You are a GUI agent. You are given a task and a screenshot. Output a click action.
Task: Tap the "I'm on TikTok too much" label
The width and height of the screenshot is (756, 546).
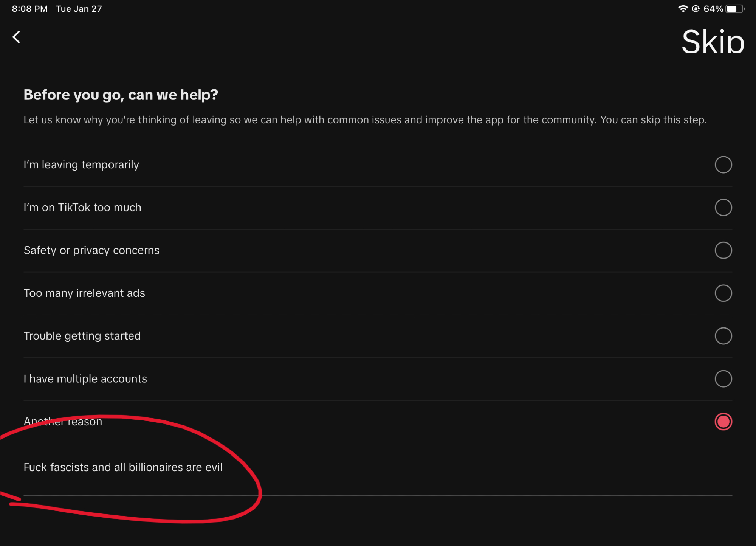click(x=82, y=208)
